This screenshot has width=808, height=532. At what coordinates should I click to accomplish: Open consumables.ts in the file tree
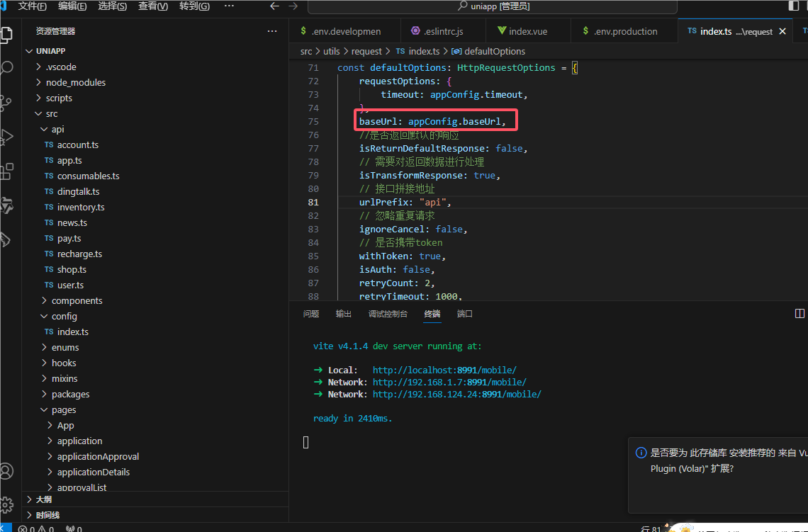(x=88, y=176)
